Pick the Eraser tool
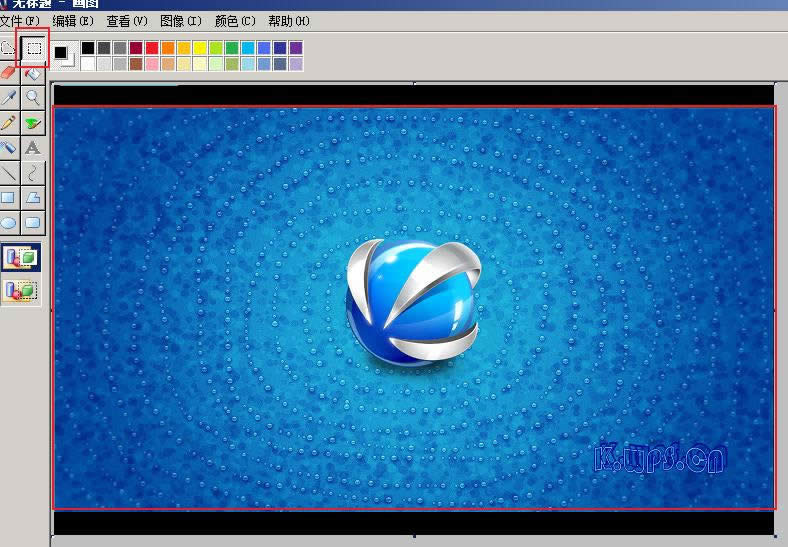Image resolution: width=788 pixels, height=547 pixels. click(9, 72)
